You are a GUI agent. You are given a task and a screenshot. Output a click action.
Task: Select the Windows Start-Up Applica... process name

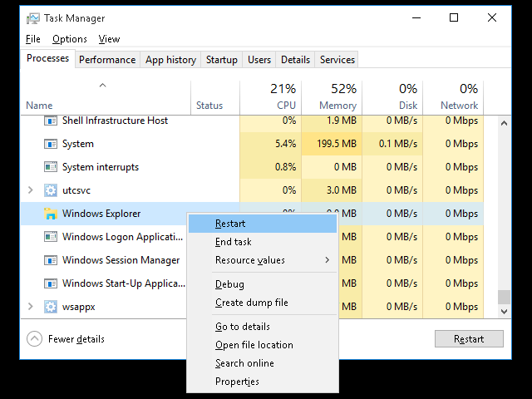coord(124,283)
